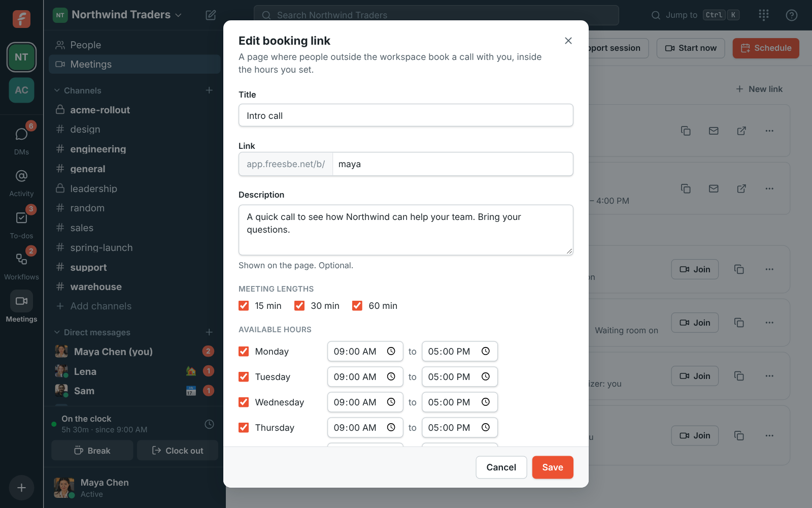812x508 pixels.
Task: Click the Jump to shortcut button
Action: 695,15
